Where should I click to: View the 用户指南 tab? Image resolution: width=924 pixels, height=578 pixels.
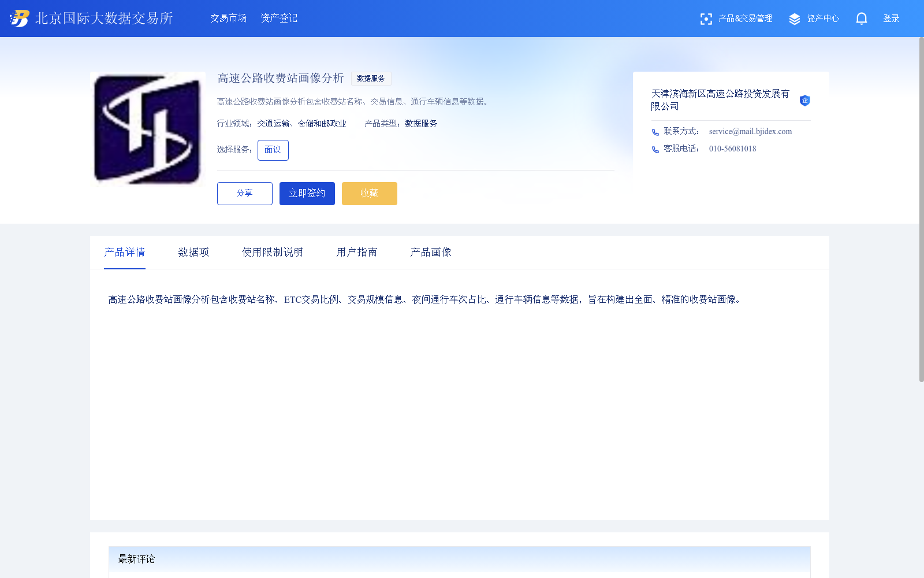click(x=356, y=252)
